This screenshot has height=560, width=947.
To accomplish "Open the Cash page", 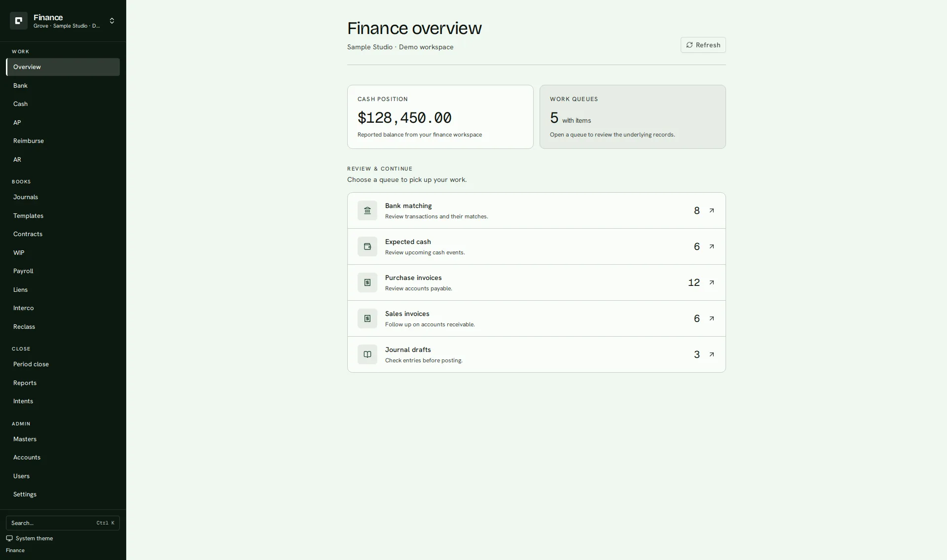I will (x=63, y=104).
